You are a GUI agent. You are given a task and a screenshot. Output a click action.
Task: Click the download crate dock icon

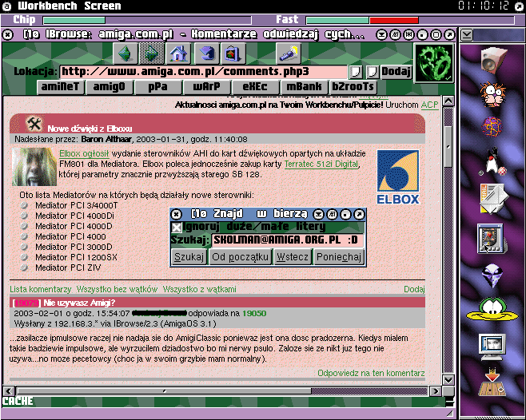(x=492, y=382)
